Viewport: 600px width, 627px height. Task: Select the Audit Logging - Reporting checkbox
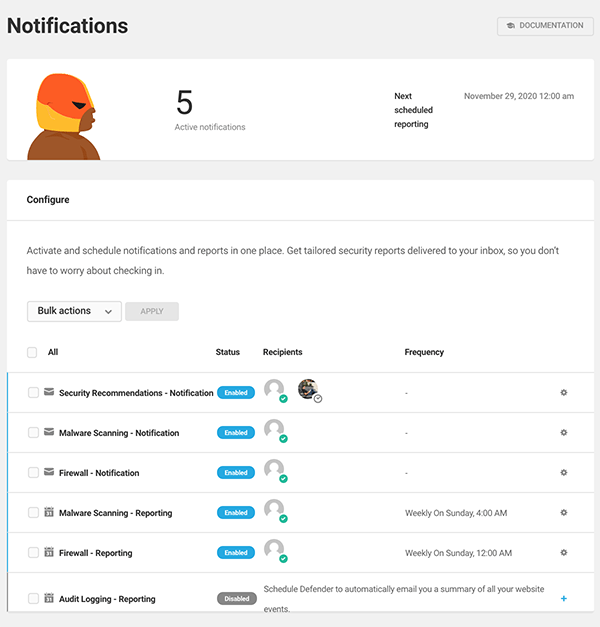[x=33, y=599]
